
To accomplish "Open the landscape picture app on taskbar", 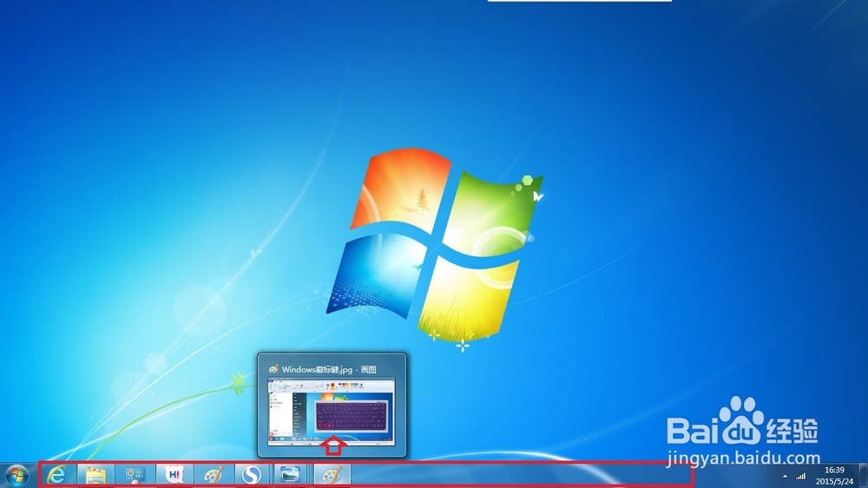I will point(291,475).
